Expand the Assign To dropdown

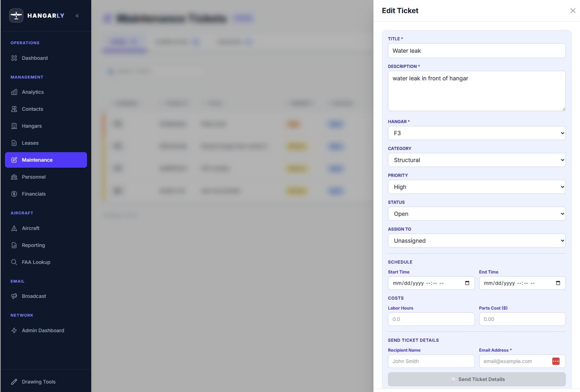click(476, 241)
